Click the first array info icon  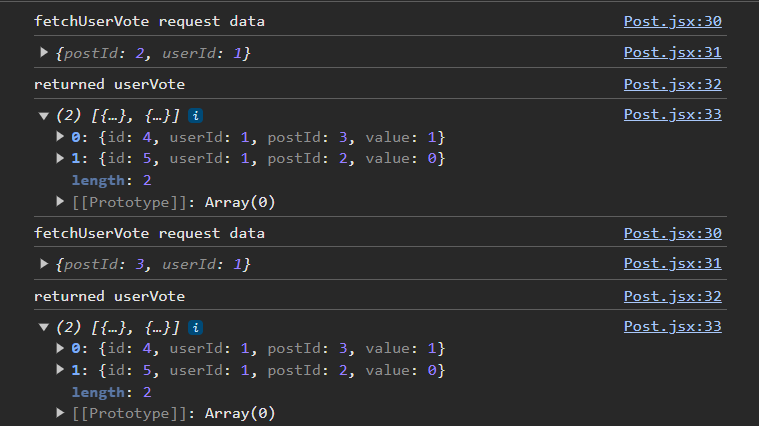coord(196,116)
